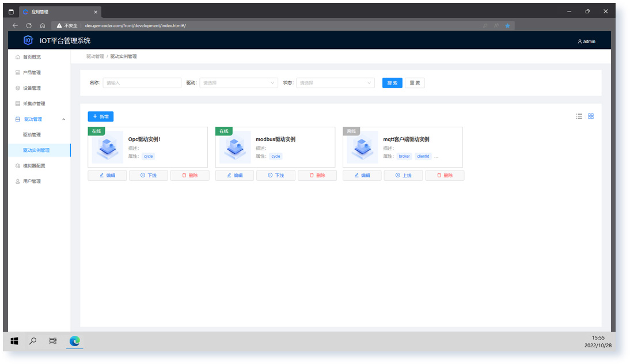The width and height of the screenshot is (630, 364).
Task: Open Edge from the taskbar
Action: click(75, 341)
